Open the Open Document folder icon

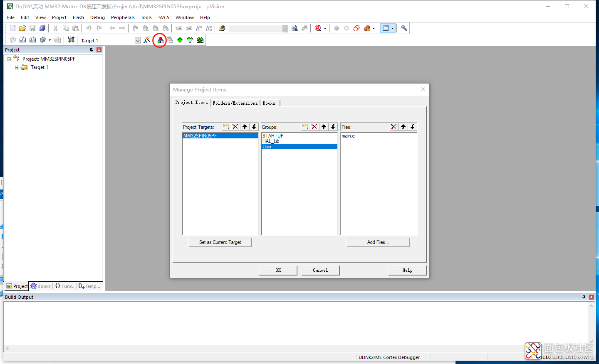(x=222, y=28)
